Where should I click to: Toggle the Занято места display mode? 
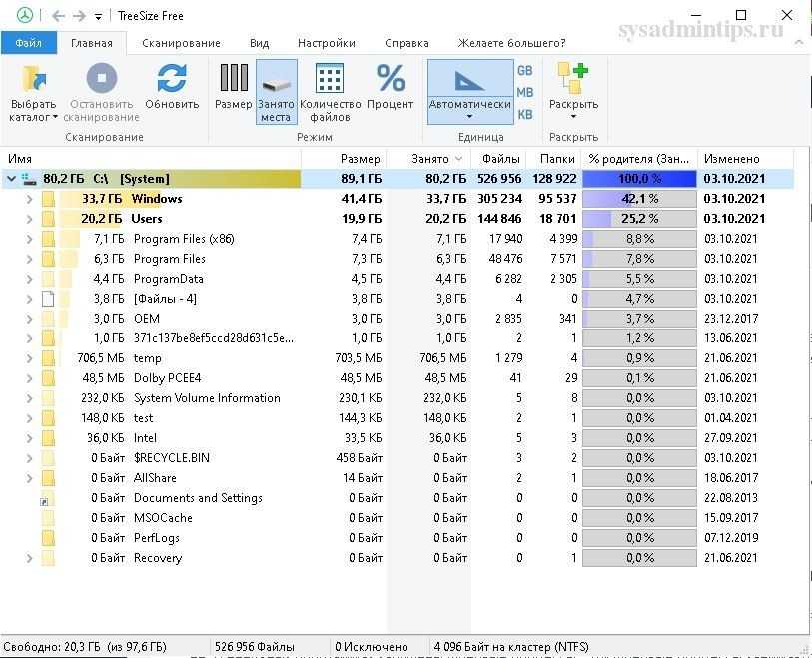tap(276, 90)
